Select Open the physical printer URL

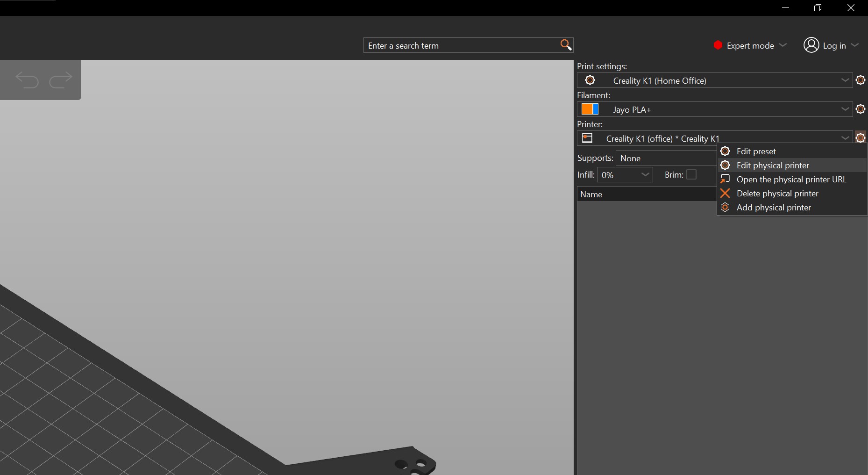(791, 180)
